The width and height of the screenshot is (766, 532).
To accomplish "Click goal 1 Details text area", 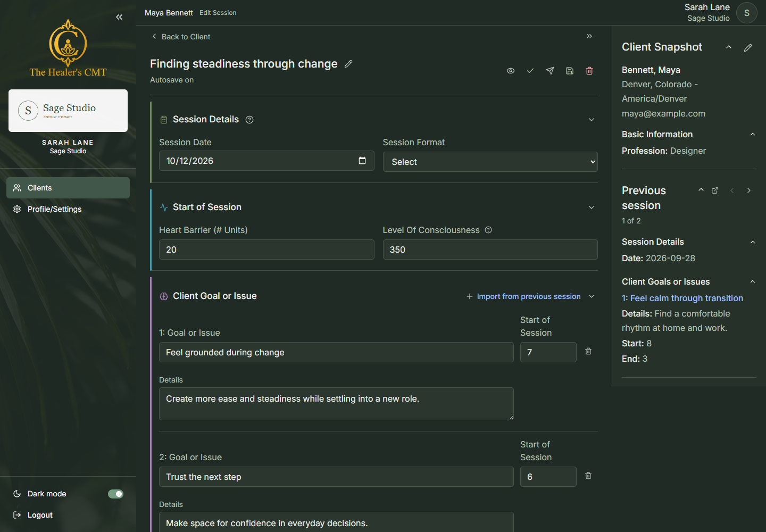I will 336,404.
